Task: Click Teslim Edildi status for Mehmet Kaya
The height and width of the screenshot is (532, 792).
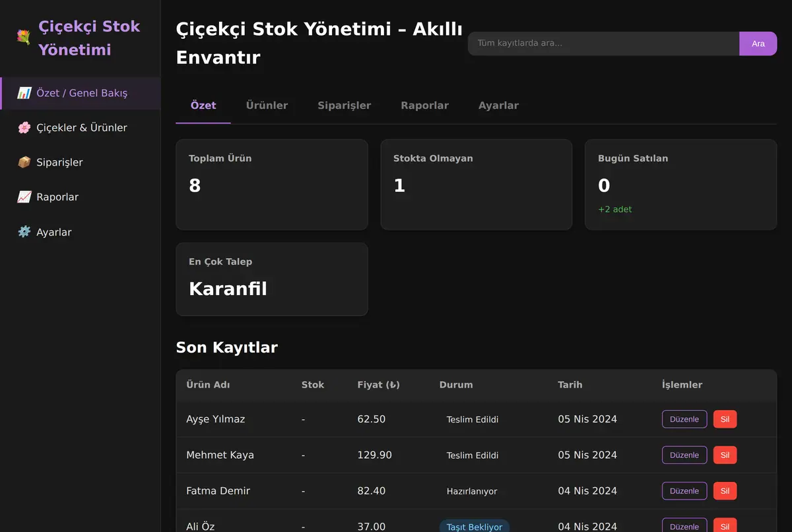Action: (x=473, y=455)
